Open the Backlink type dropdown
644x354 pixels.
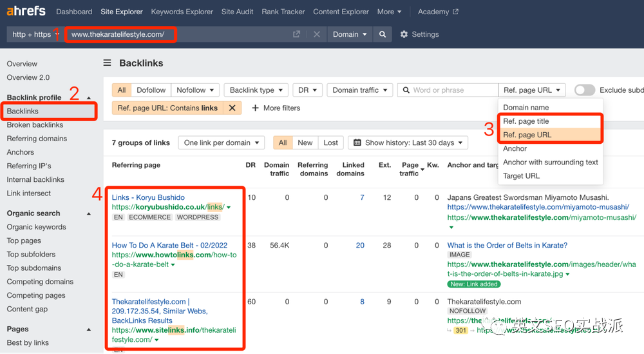click(x=256, y=90)
